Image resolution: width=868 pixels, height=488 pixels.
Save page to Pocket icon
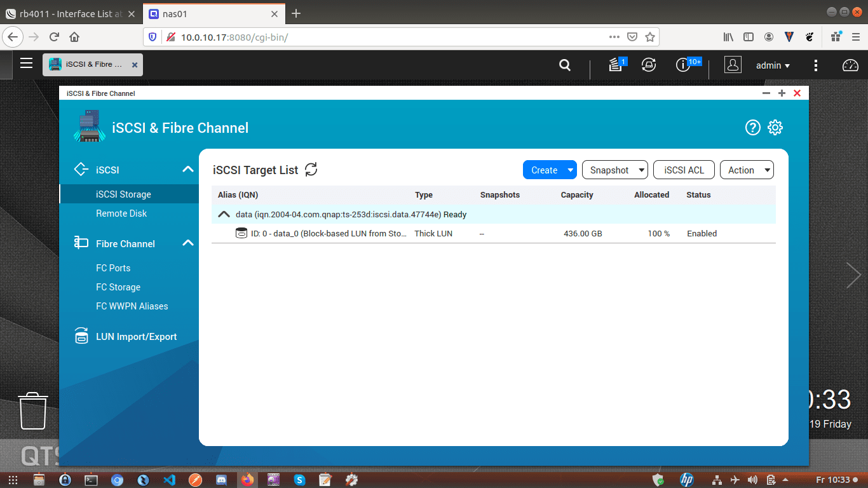[x=632, y=37]
